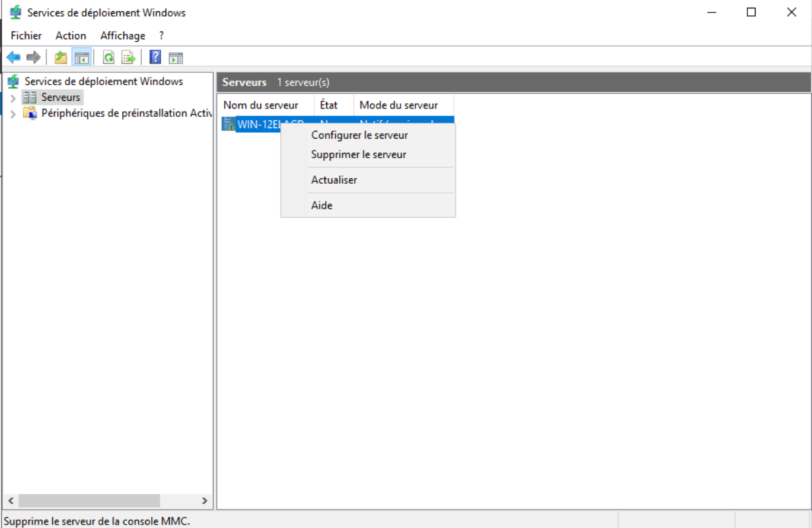Screen dimensions: 812x528
Task: Toggle the Show/Hide action pane icon
Action: click(175, 57)
